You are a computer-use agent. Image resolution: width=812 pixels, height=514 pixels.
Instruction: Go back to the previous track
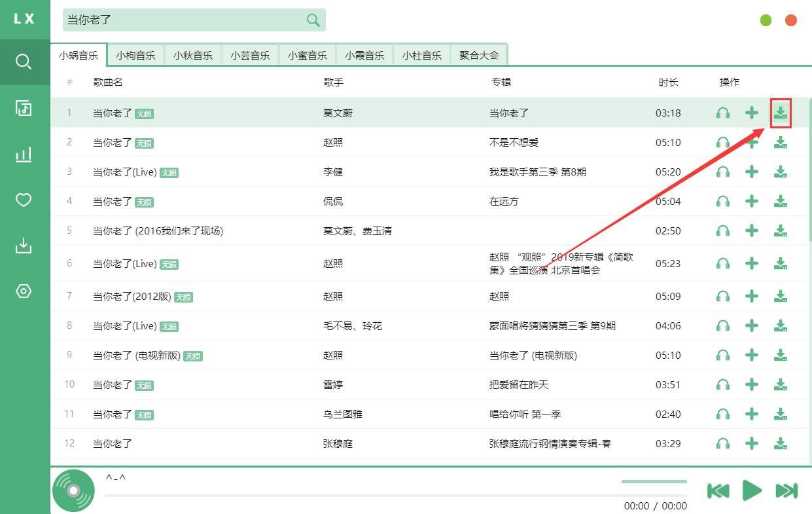718,490
